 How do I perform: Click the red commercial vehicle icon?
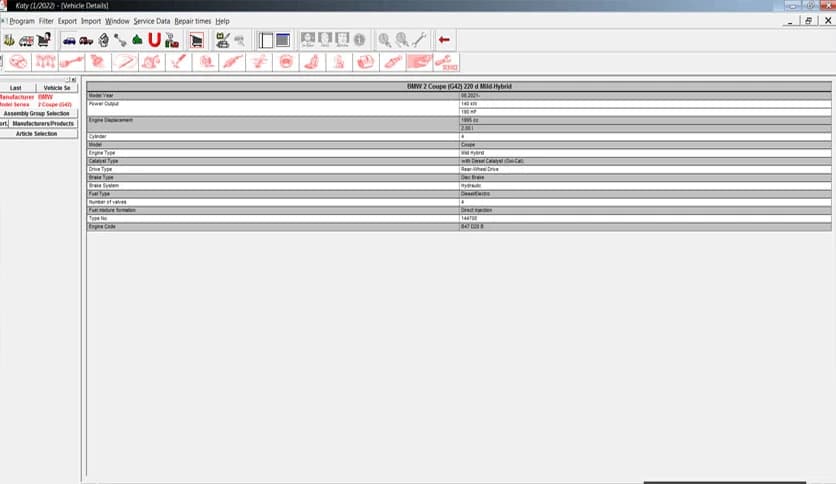pos(86,40)
